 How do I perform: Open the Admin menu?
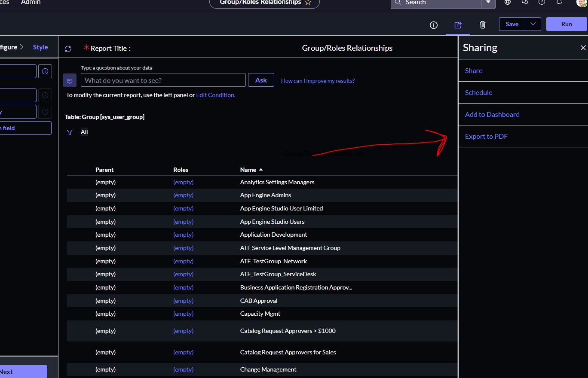pos(31,3)
